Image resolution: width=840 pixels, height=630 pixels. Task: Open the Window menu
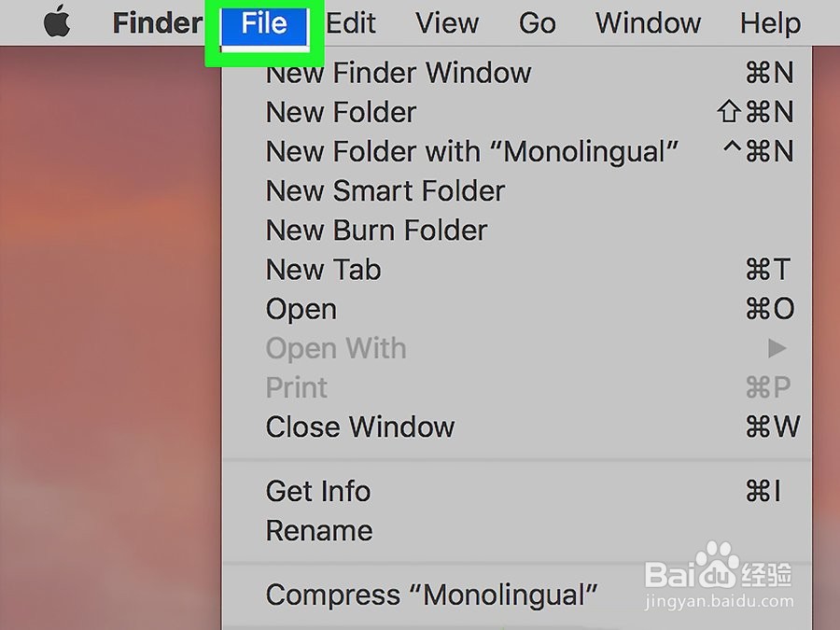tap(648, 23)
